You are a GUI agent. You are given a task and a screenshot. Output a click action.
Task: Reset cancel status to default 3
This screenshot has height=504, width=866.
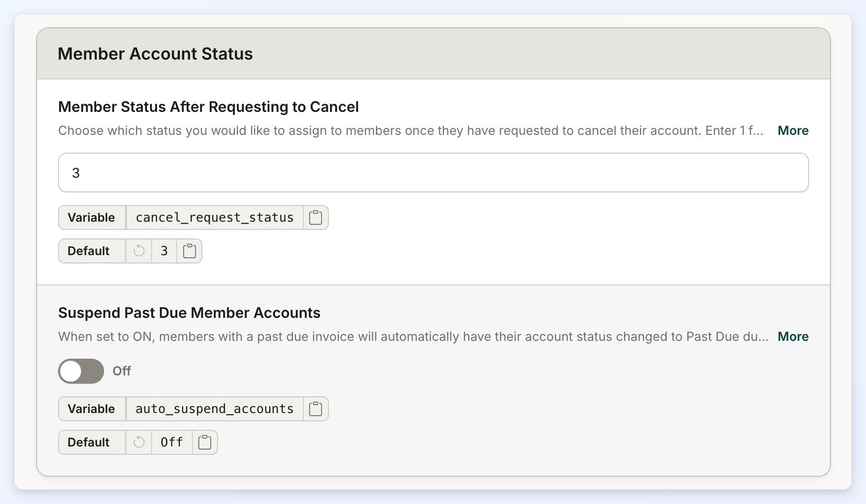(x=139, y=251)
